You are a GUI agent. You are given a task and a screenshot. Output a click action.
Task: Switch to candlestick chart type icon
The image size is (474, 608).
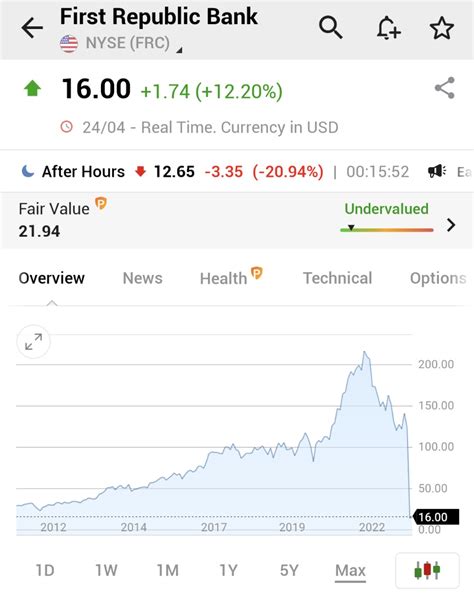[x=427, y=570]
